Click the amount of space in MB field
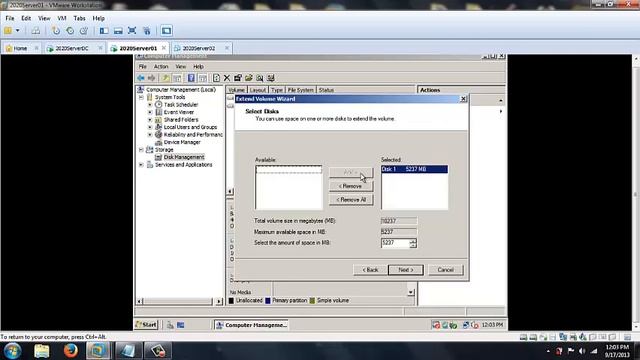 [395, 243]
